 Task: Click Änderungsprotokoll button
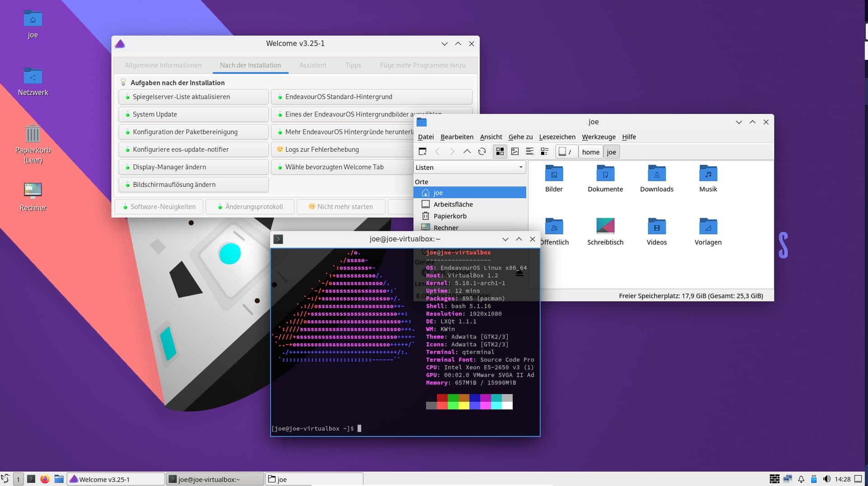[250, 206]
